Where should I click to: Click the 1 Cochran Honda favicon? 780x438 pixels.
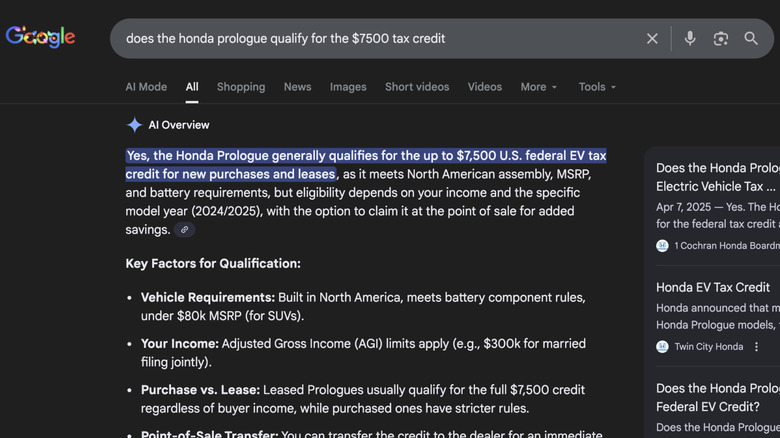pos(662,245)
